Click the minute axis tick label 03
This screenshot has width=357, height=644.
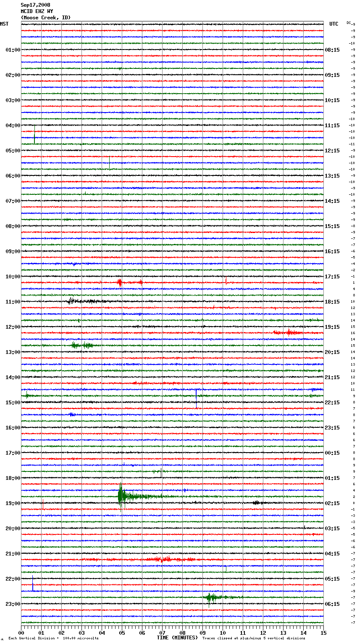point(82,633)
